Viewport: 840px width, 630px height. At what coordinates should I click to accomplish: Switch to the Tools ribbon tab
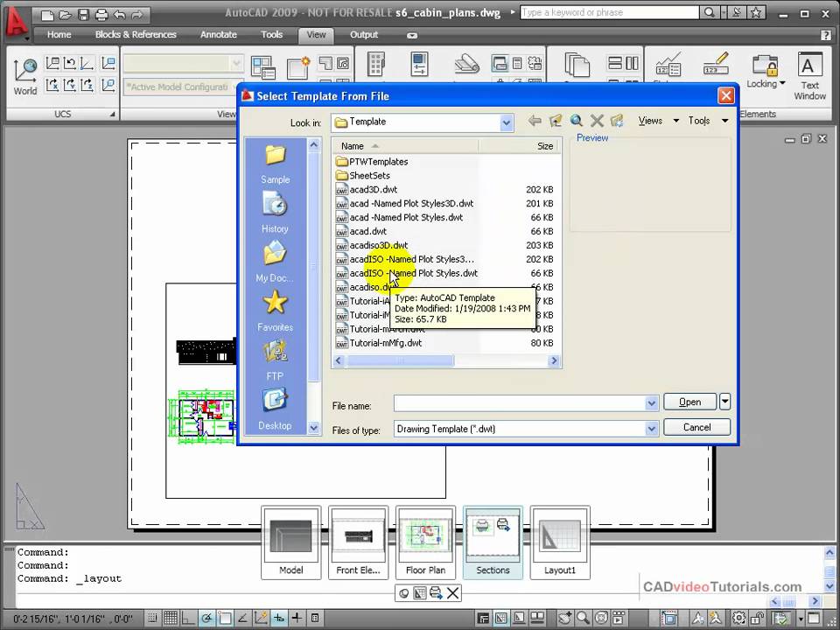[271, 35]
